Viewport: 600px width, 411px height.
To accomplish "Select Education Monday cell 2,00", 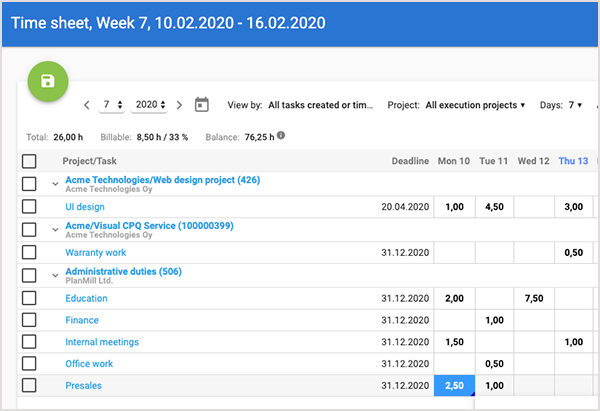I will coord(454,298).
